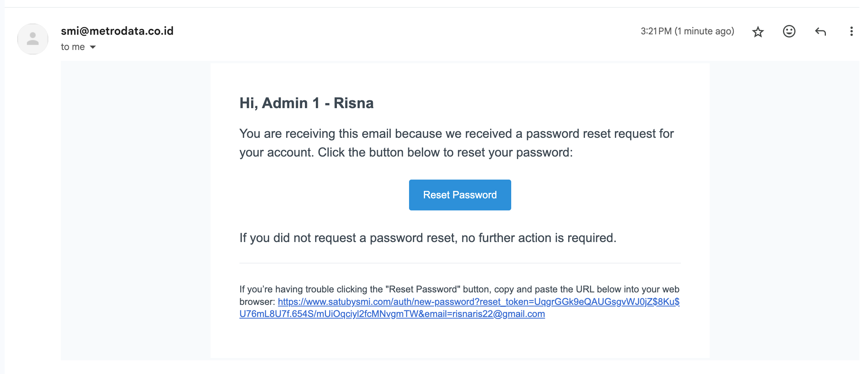The width and height of the screenshot is (868, 374).
Task: Click the "to me" recipient text
Action: [73, 47]
